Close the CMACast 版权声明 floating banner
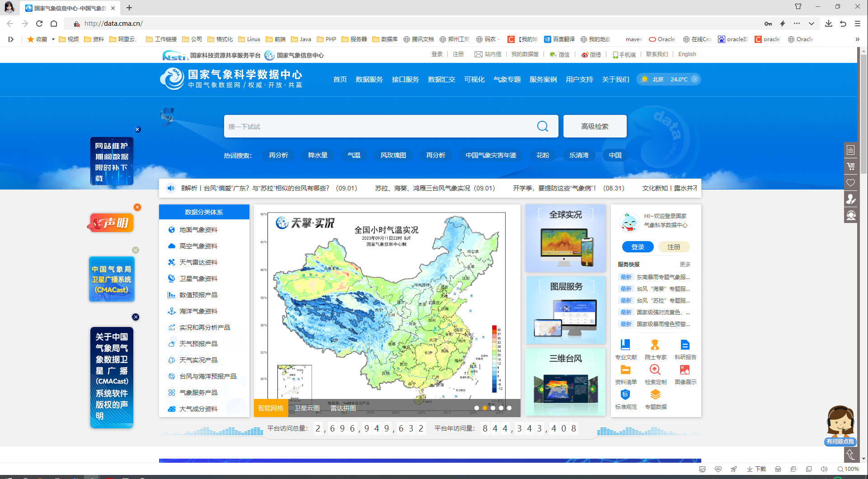 tap(136, 317)
